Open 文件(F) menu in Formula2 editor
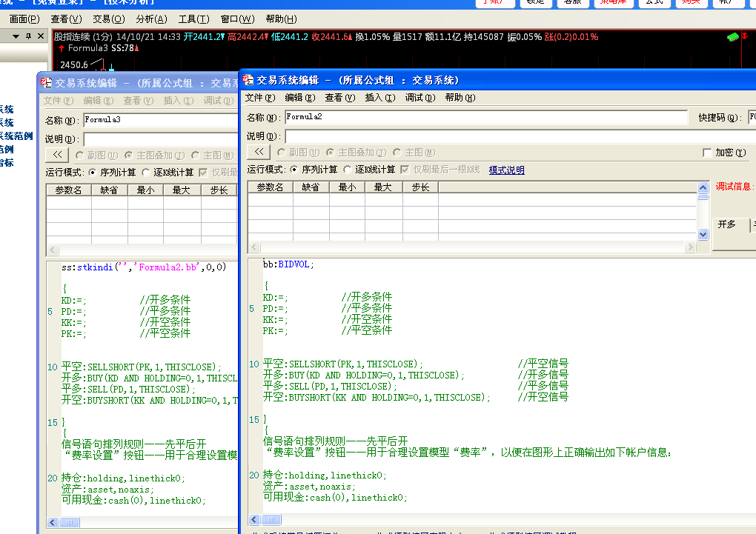The height and width of the screenshot is (534, 756). point(260,98)
